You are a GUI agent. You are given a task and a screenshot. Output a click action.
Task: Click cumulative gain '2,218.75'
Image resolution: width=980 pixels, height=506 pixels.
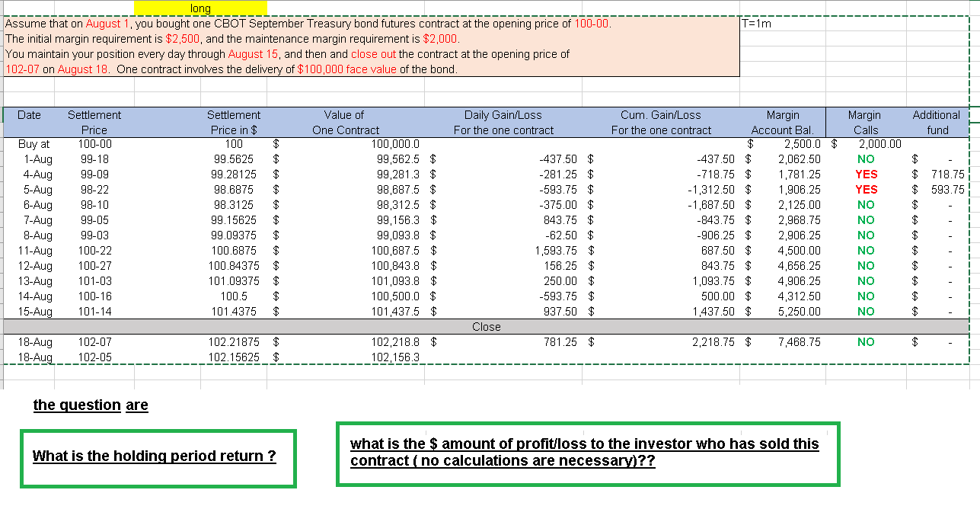713,342
